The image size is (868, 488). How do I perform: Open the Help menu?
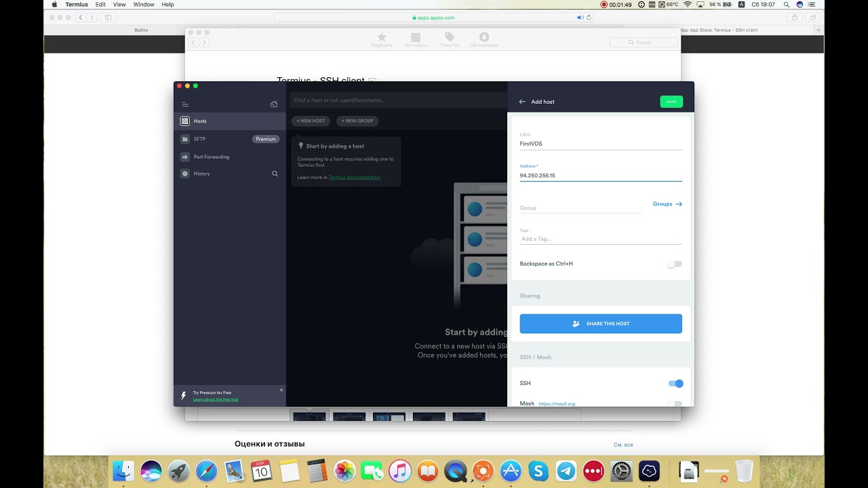click(x=167, y=5)
